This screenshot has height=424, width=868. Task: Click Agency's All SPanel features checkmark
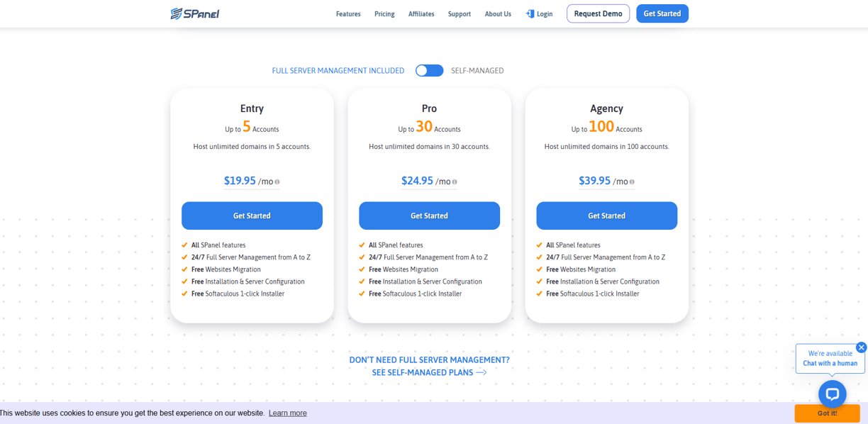540,245
